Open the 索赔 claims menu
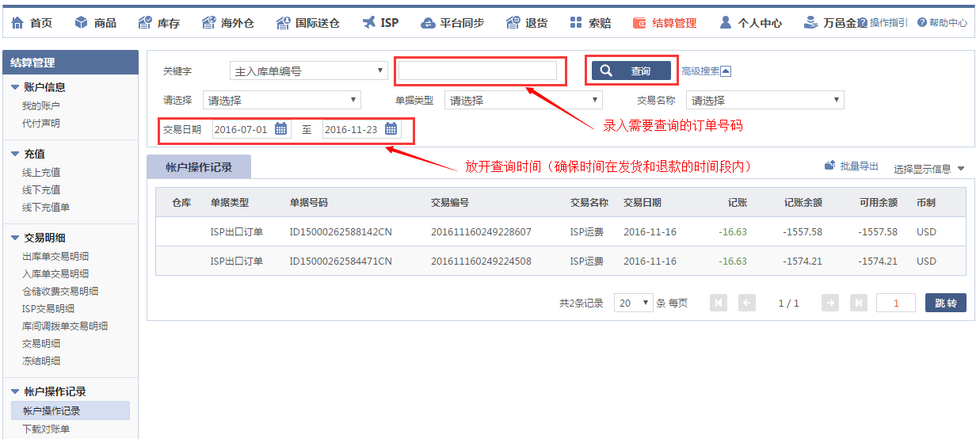Screen dimensions: 980x439 590,23
